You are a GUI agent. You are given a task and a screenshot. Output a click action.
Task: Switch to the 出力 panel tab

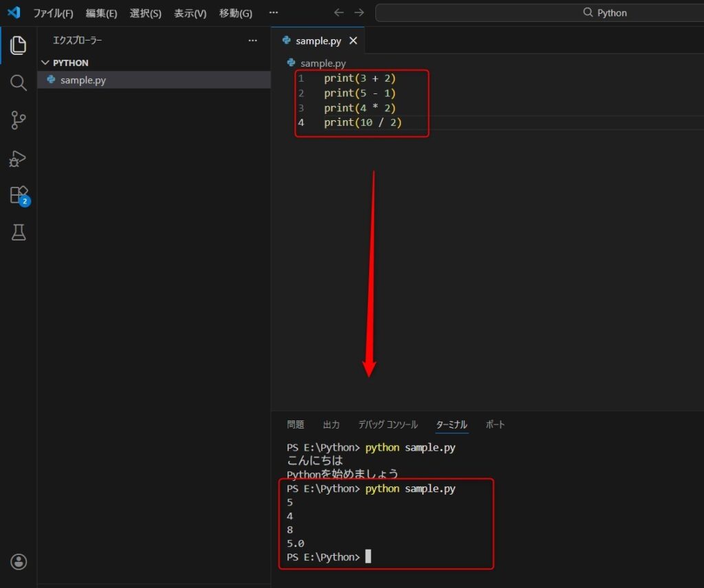(x=331, y=425)
